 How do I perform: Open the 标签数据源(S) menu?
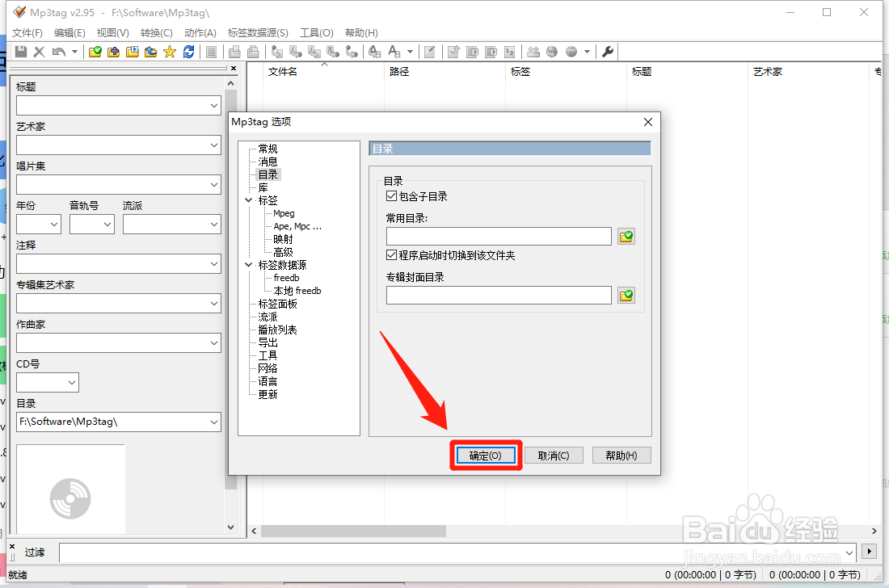pos(257,32)
